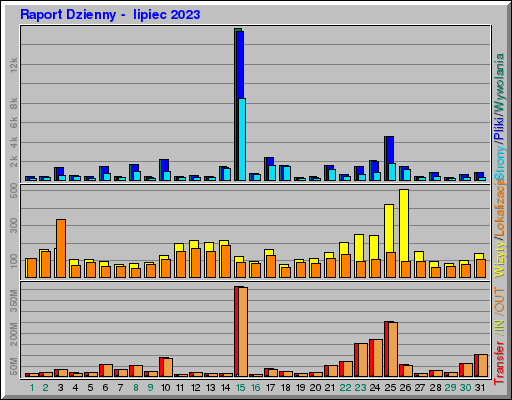The width and height of the screenshot is (512, 400).
Task: Click day label 12 on the x-axis
Action: [195, 388]
